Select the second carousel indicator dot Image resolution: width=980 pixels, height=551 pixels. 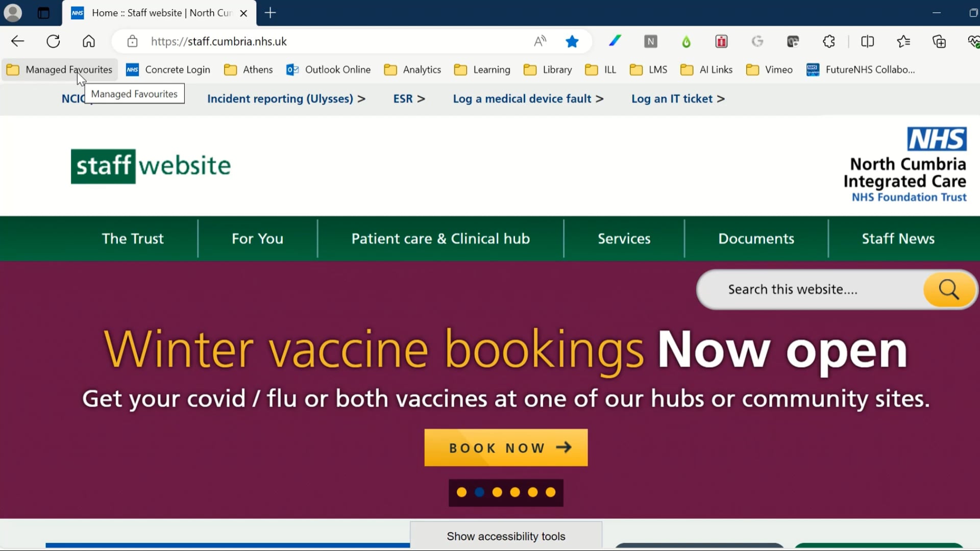479,492
